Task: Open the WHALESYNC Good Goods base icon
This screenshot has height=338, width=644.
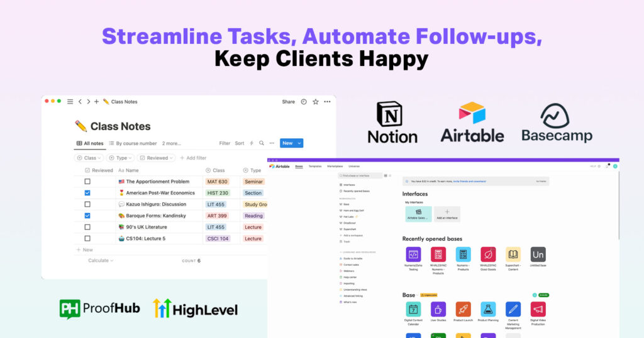Action: click(x=488, y=254)
